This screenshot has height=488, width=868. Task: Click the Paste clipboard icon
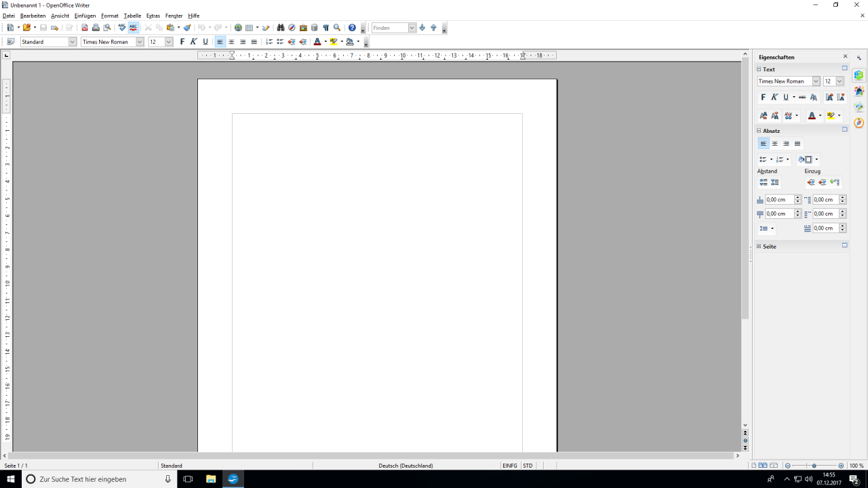coord(170,28)
